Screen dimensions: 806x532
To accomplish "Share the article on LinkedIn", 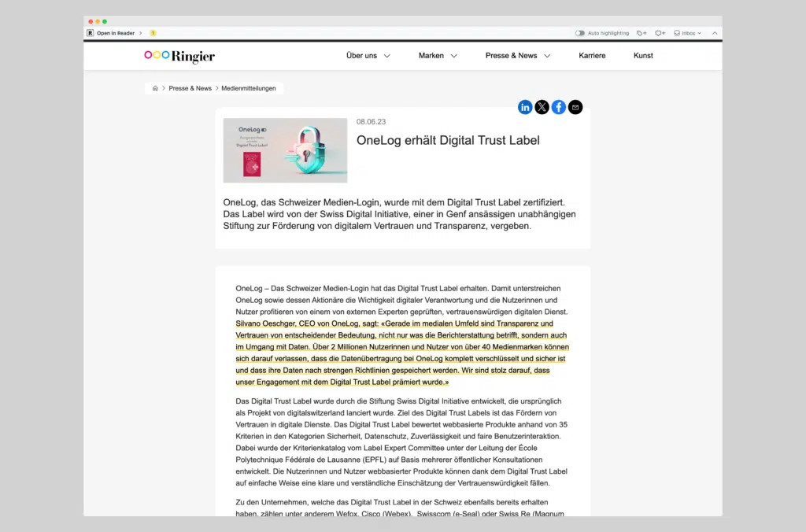I will [x=525, y=107].
